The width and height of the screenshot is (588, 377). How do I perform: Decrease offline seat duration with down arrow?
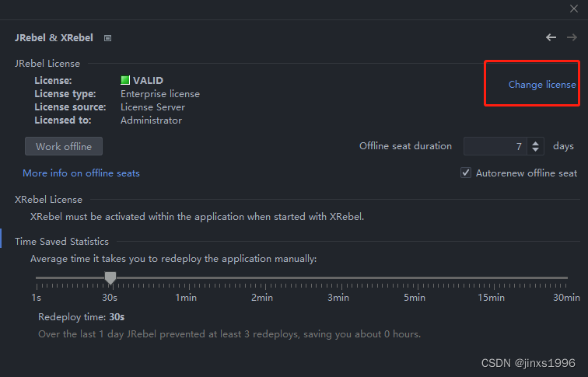coord(535,149)
